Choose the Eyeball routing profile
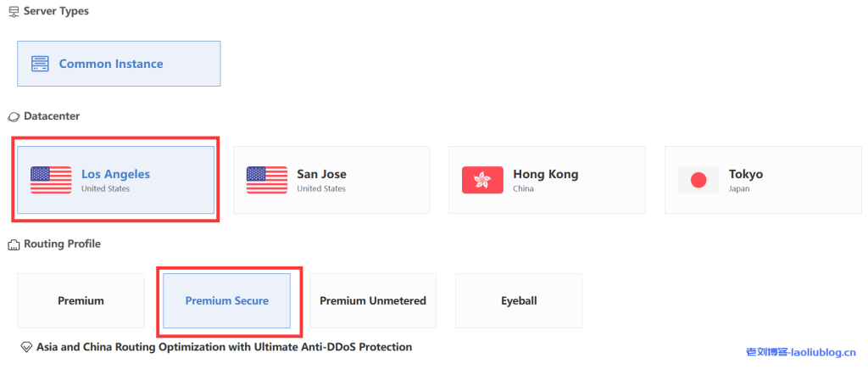The height and width of the screenshot is (370, 868). click(x=519, y=300)
